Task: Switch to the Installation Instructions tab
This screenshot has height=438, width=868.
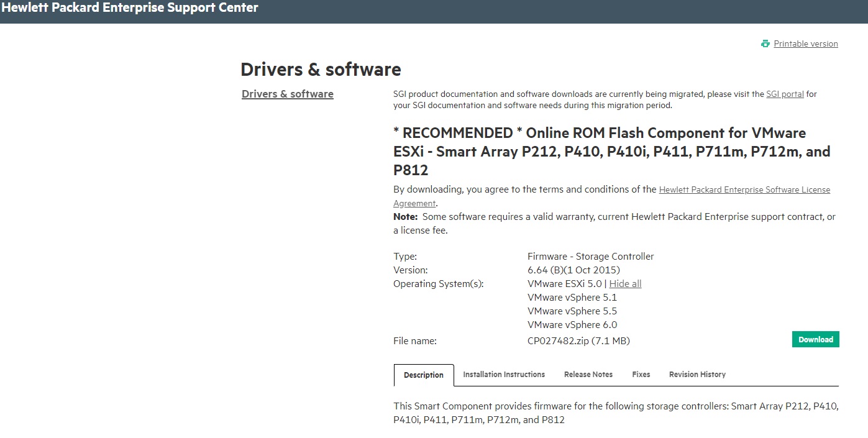Action: [x=504, y=375]
